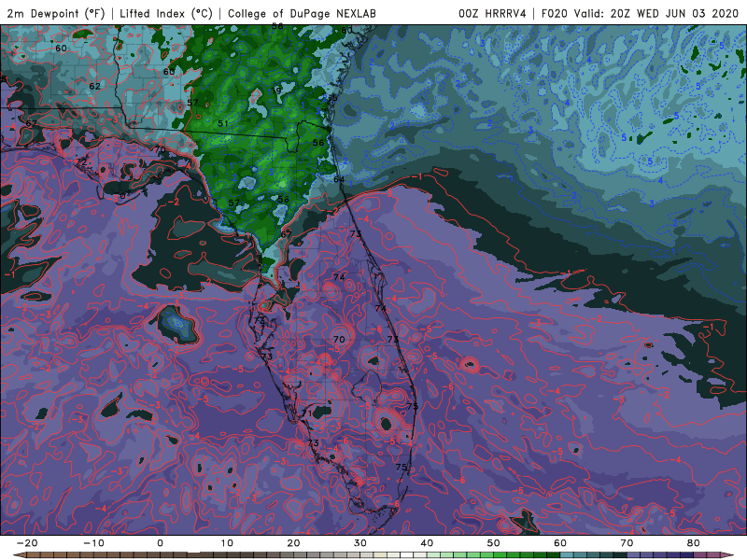Click the 80 label on the color scale
The height and width of the screenshot is (560, 747).
(694, 543)
